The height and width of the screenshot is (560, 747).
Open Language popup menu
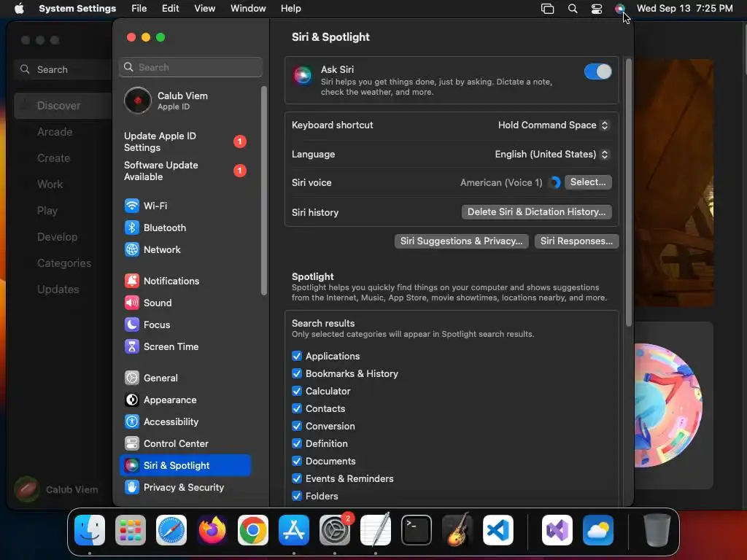(551, 155)
